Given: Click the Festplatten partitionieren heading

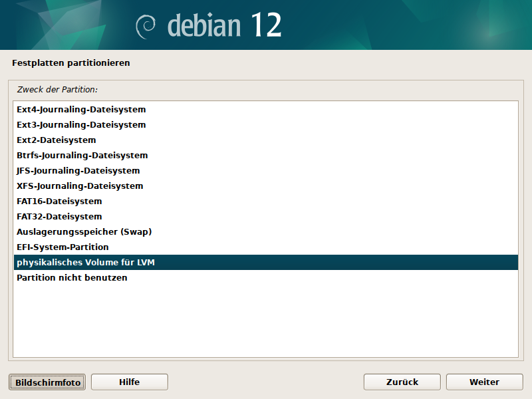Looking at the screenshot, I should [71, 63].
